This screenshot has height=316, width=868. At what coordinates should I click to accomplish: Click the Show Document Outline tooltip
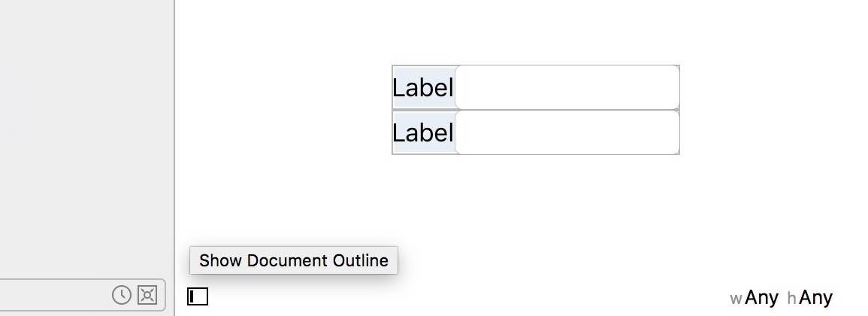coord(293,260)
